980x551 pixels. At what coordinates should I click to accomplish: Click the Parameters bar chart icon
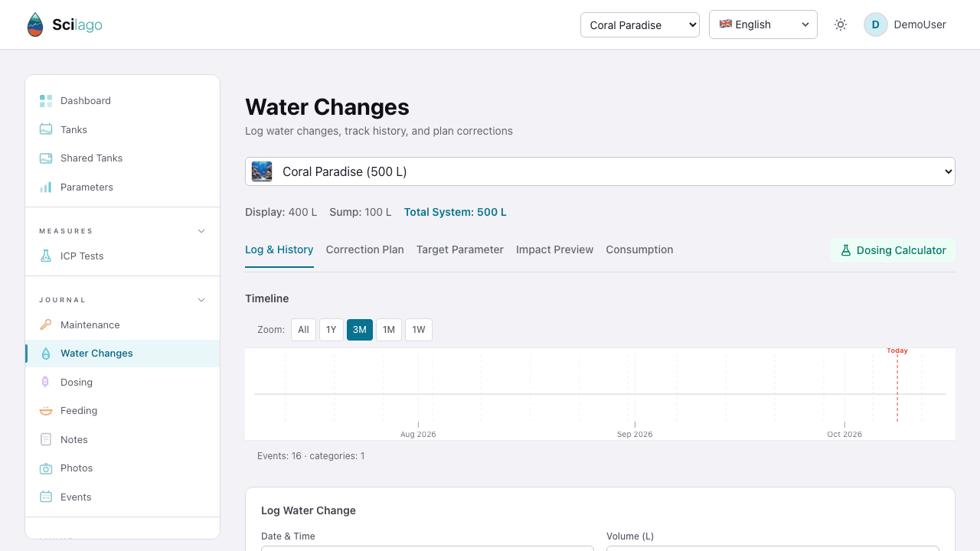pos(46,187)
